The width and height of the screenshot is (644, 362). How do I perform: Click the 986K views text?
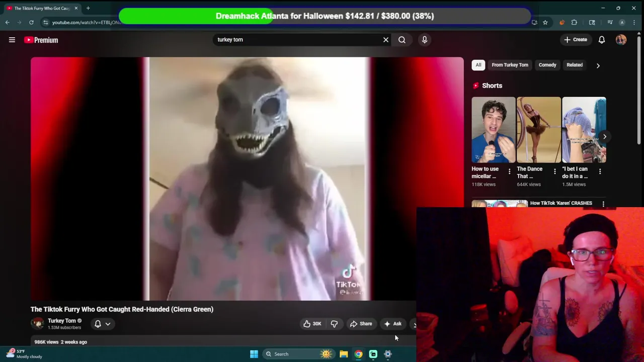click(46, 342)
